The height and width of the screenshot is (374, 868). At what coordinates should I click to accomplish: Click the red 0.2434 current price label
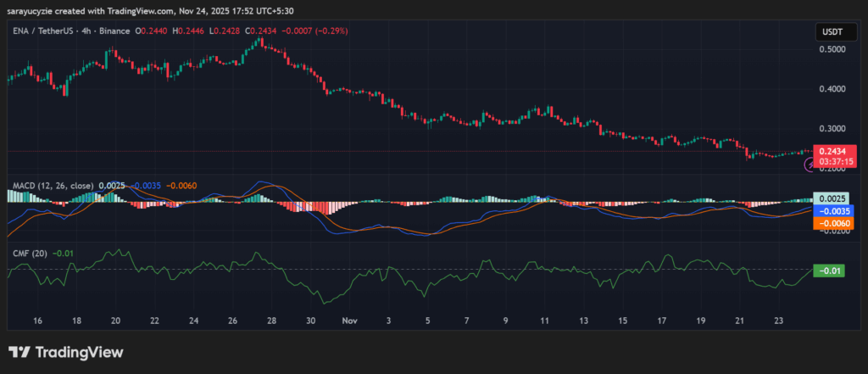834,151
